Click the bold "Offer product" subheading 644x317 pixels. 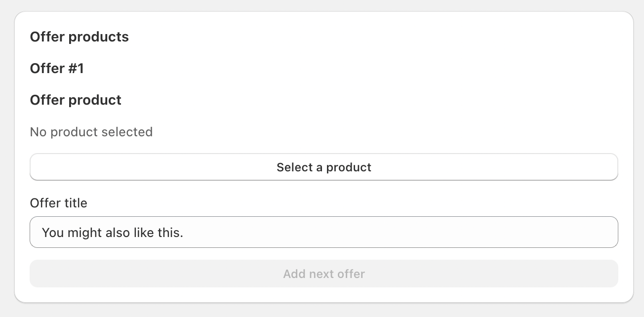click(76, 100)
